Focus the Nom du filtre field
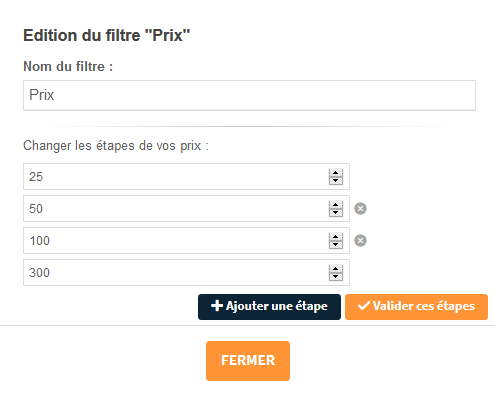The image size is (495, 395). click(x=249, y=95)
